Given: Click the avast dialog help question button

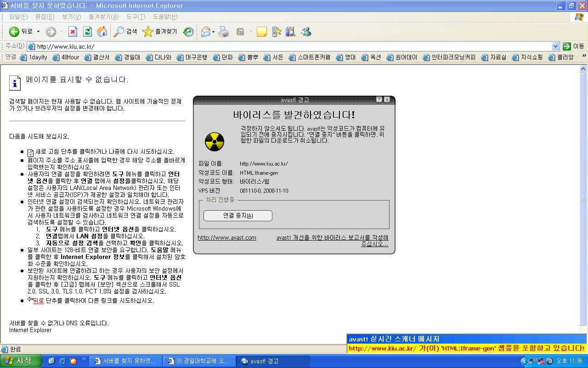Looking at the screenshot, I should 379,99.
